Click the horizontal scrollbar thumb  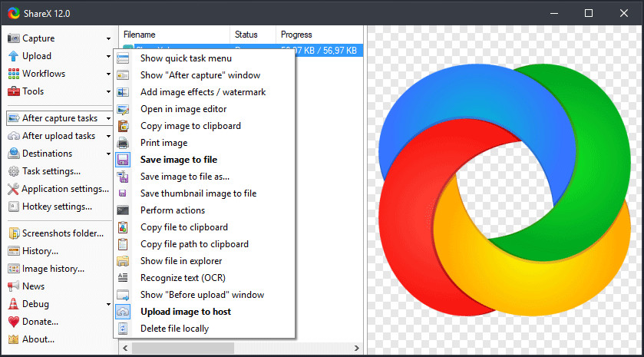183,349
